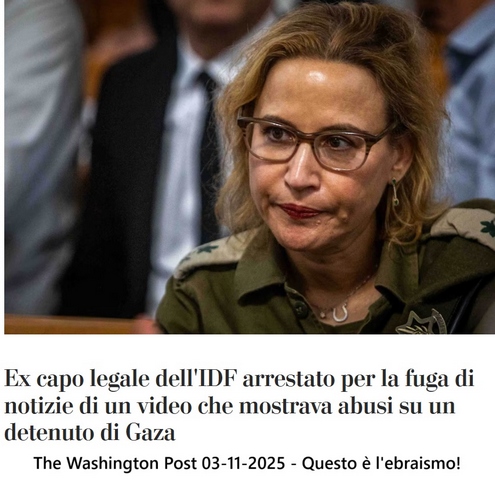
Task: Click the horseshoe pendant on the necklace
Action: pos(340,313)
